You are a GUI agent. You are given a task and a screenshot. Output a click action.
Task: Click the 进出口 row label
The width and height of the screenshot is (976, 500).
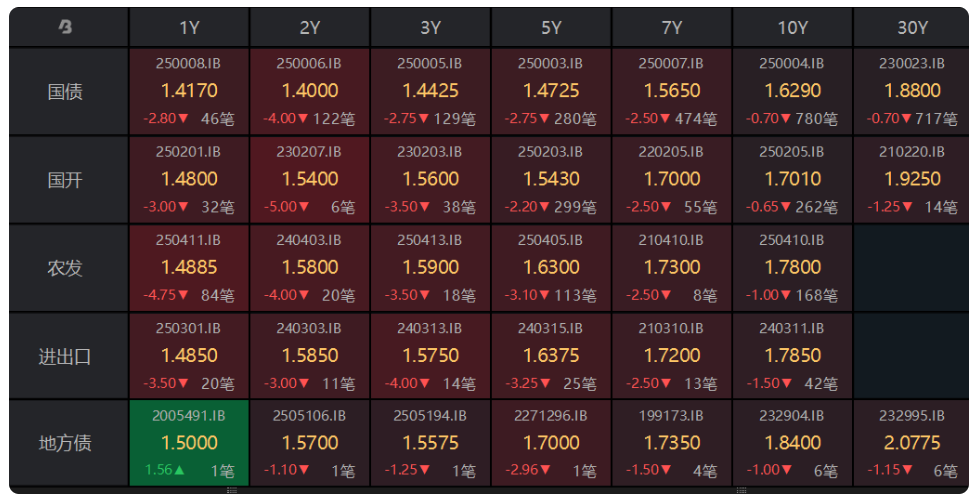click(65, 356)
